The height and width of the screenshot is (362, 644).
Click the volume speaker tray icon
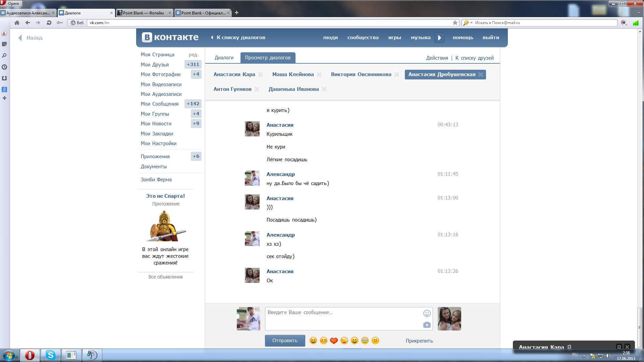pyautogui.click(x=609, y=356)
